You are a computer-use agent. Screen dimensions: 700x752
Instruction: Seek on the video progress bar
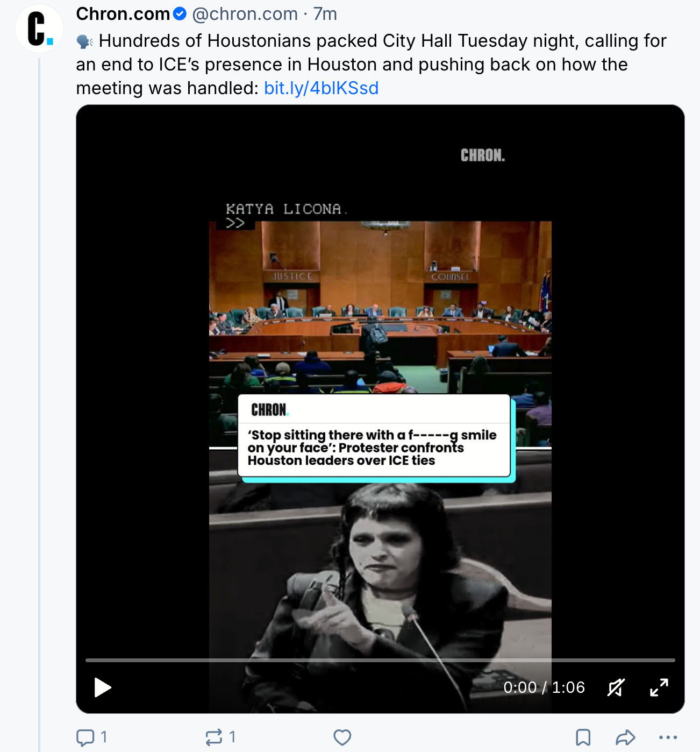coord(380,660)
